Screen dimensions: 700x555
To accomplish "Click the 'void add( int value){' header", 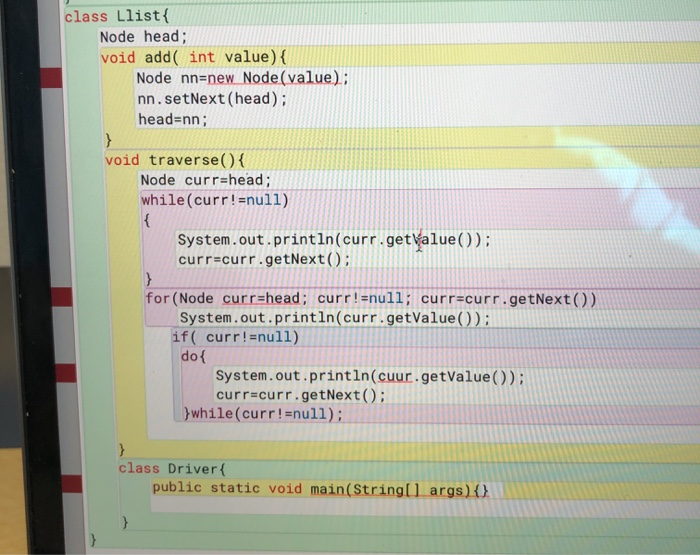I will 193,58.
